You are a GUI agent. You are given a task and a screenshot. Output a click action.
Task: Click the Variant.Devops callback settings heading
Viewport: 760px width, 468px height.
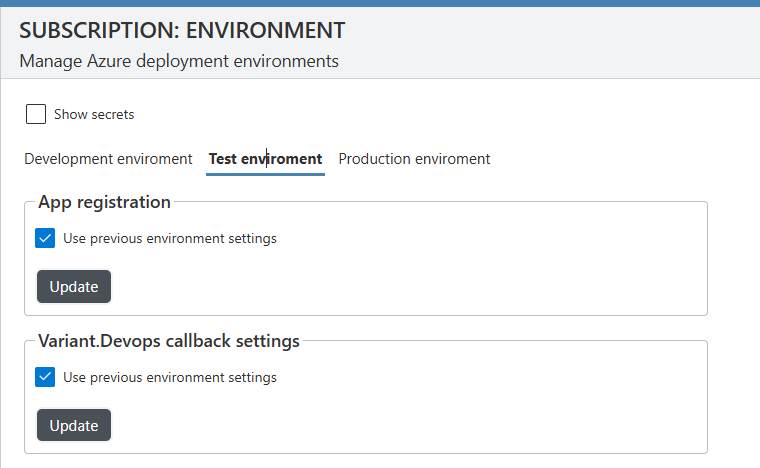click(169, 341)
